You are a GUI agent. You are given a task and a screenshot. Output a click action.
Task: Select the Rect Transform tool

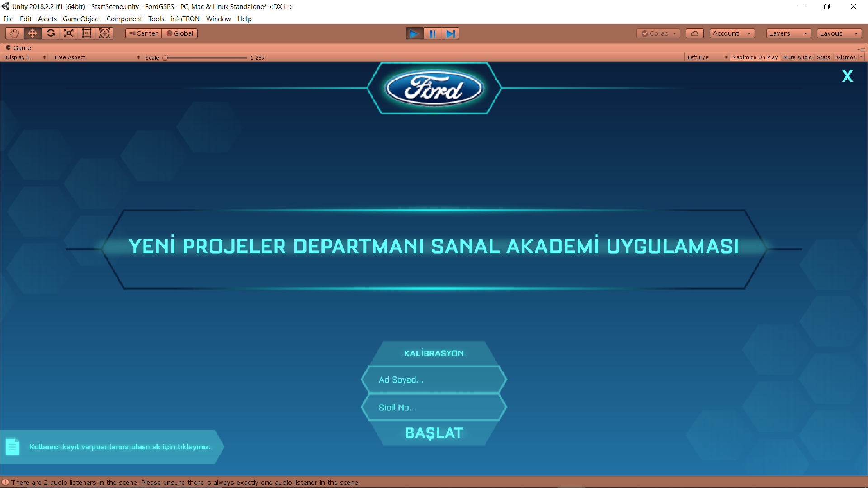[87, 33]
